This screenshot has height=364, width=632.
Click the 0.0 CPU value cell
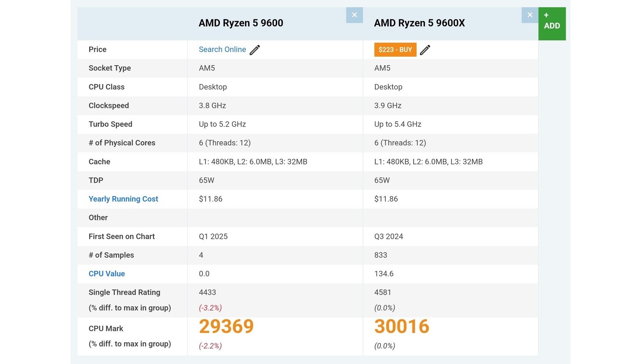coord(204,273)
